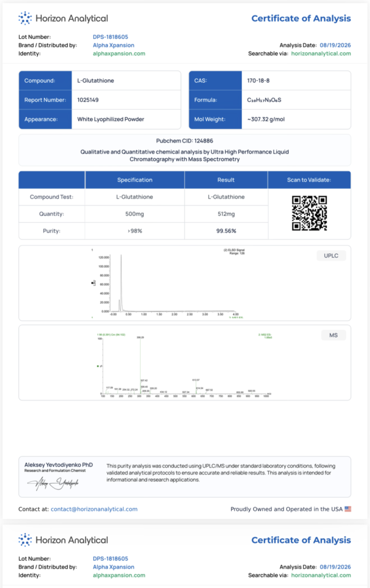Click the CAS: blue label cell

[216, 81]
